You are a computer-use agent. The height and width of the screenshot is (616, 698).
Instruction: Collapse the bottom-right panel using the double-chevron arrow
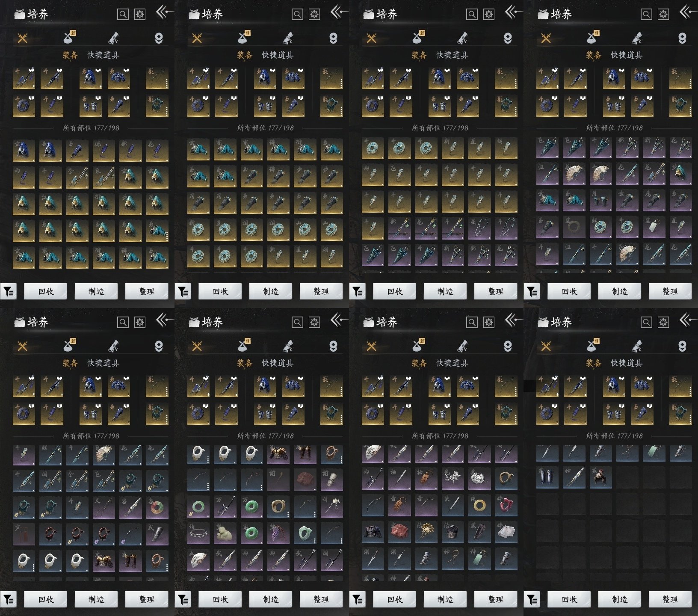pos(687,320)
